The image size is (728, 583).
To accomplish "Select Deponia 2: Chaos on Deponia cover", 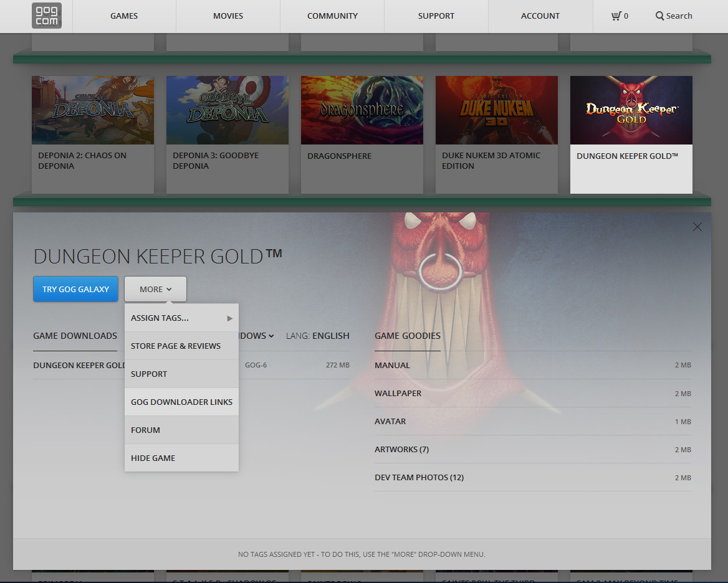I will tap(93, 110).
